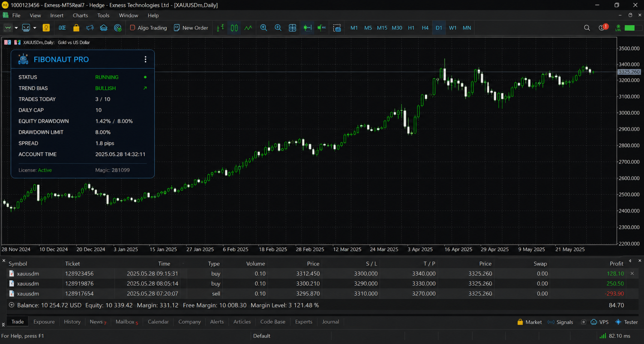Open Market from the bottom-right toolbox
The height and width of the screenshot is (344, 644).
[529, 322]
